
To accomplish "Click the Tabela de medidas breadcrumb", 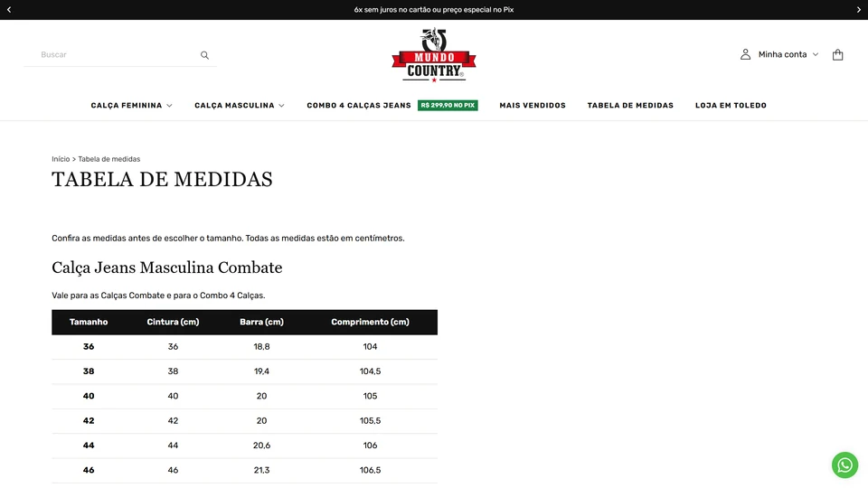I will point(109,159).
